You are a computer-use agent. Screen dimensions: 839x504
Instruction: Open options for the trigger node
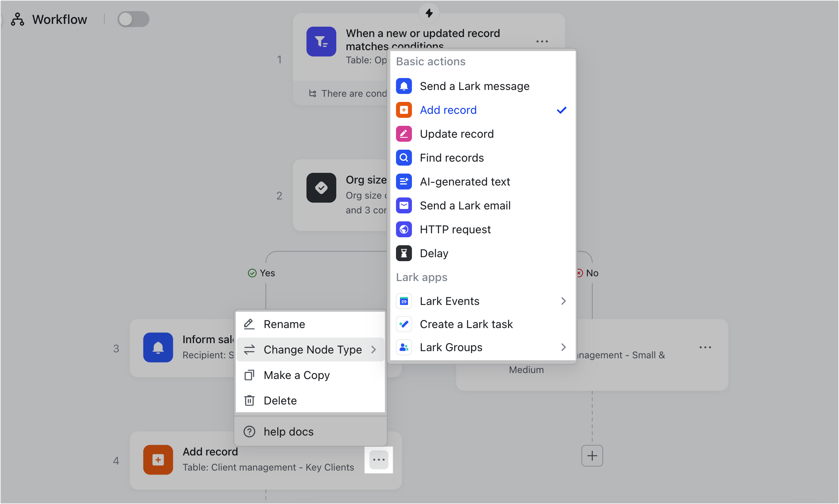(x=542, y=41)
